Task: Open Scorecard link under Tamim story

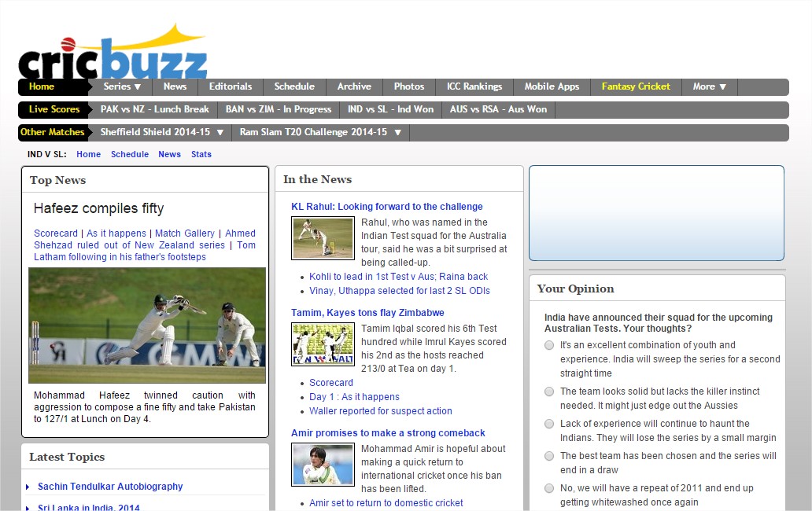Action: pos(331,383)
